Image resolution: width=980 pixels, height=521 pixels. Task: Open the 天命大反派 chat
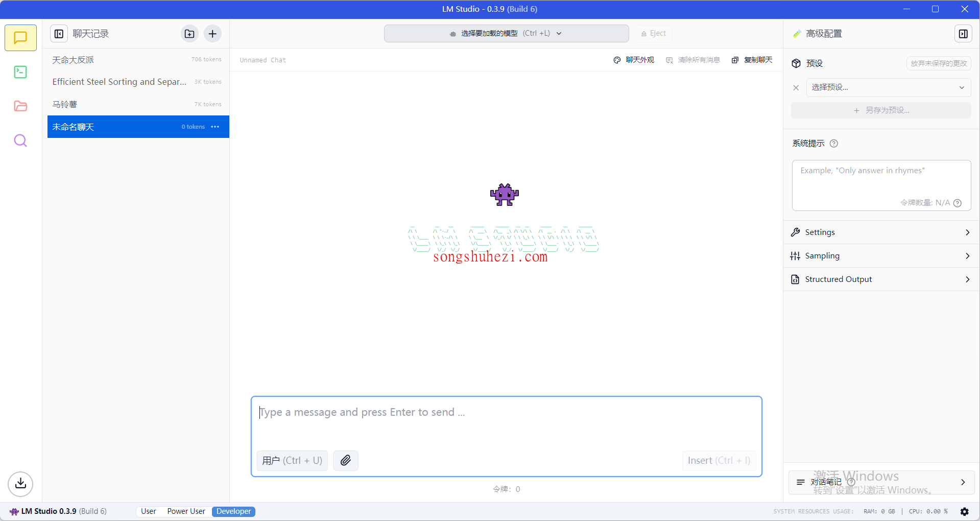click(x=138, y=60)
